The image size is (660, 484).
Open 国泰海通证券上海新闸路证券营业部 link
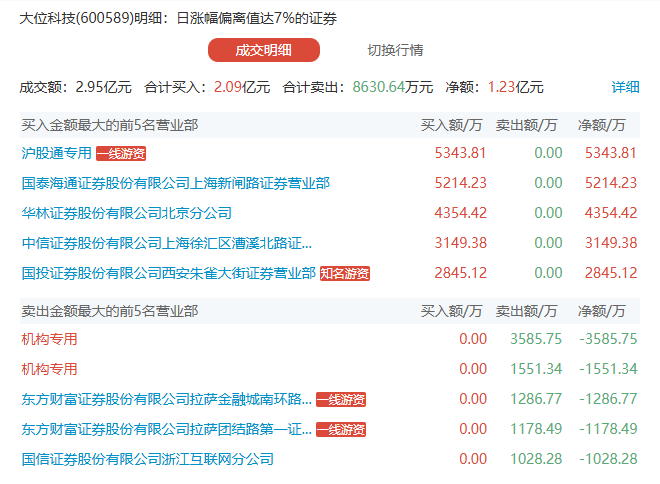176,183
